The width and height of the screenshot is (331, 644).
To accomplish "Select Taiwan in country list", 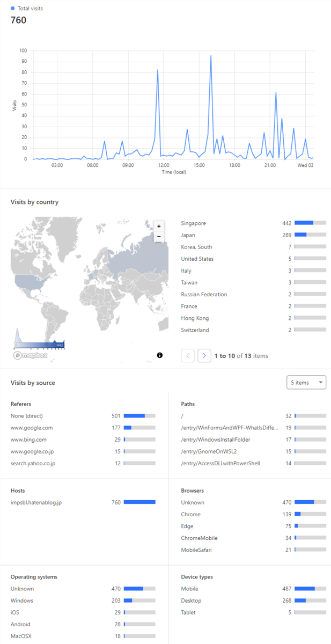I will 254,282.
